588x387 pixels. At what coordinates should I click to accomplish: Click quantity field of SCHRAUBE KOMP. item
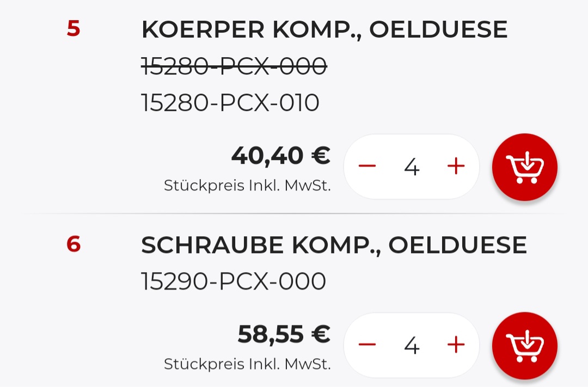[x=412, y=345]
